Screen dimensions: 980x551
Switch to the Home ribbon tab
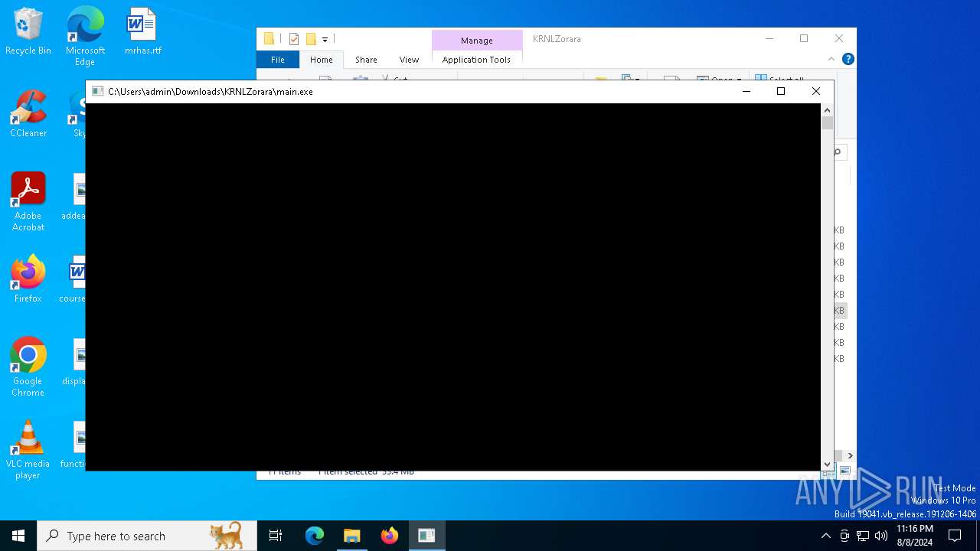(322, 60)
